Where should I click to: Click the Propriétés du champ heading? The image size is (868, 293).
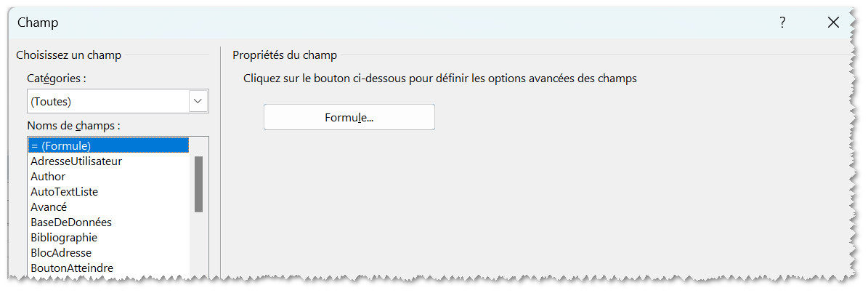284,55
